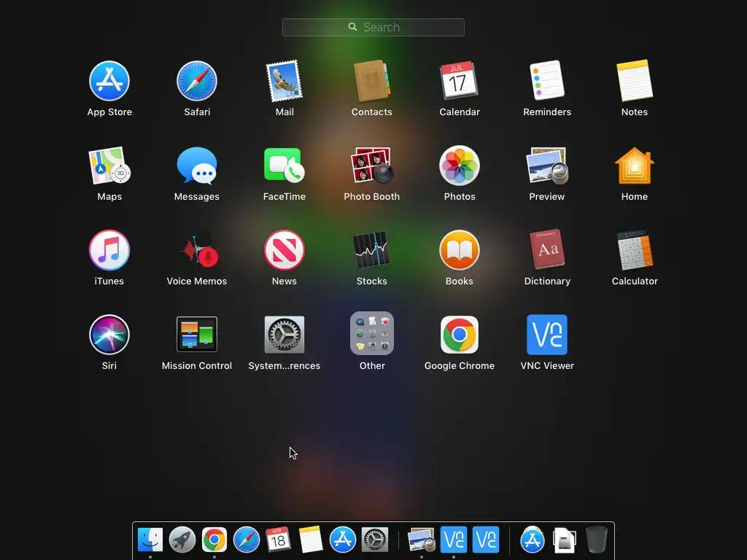Open VNC Viewer from the Launchpad grid

pyautogui.click(x=547, y=334)
